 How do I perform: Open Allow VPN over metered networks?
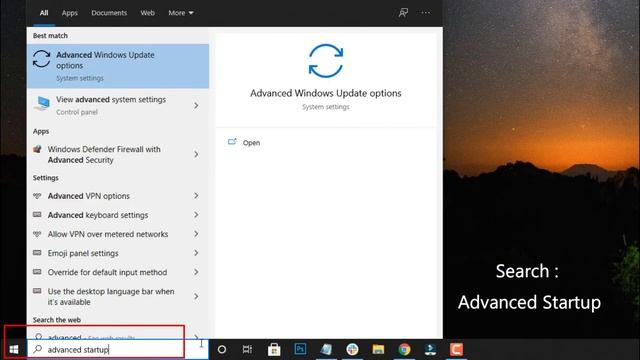click(118, 234)
